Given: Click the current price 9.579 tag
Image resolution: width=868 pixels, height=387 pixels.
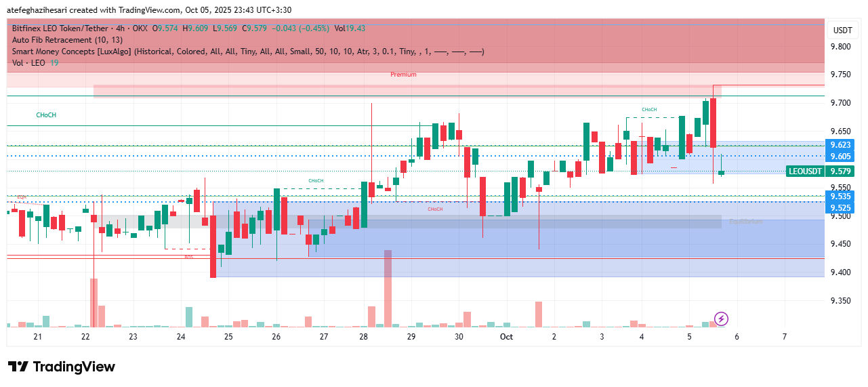Looking at the screenshot, I should click(842, 171).
